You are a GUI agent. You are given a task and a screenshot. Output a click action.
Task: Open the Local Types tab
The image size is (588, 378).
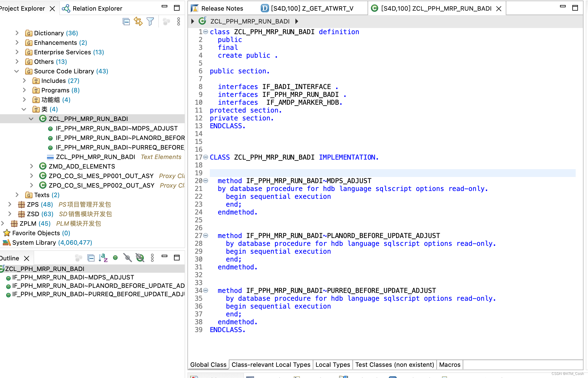click(x=332, y=365)
